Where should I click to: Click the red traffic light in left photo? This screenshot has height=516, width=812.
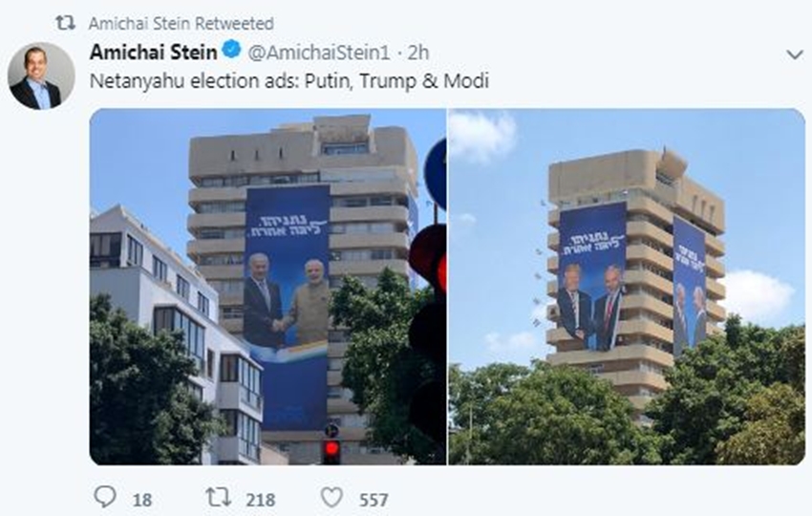331,448
